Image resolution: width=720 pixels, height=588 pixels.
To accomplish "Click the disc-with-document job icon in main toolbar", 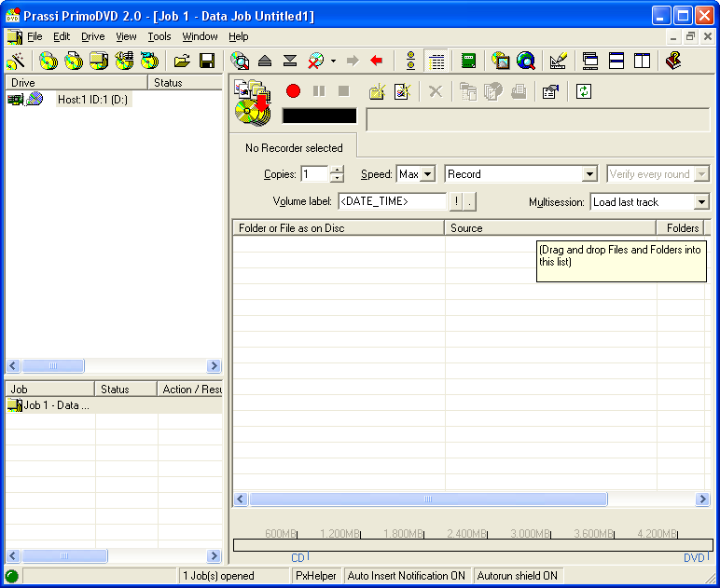I will click(x=74, y=61).
